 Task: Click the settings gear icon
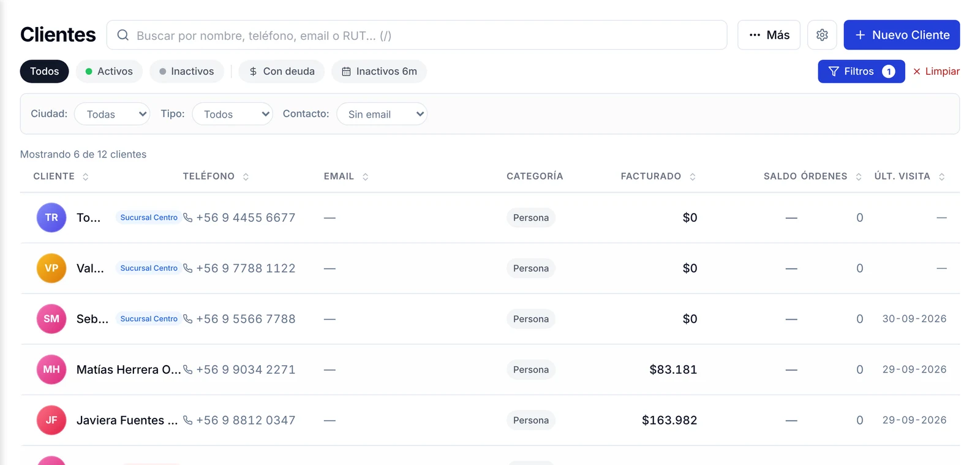(x=822, y=35)
